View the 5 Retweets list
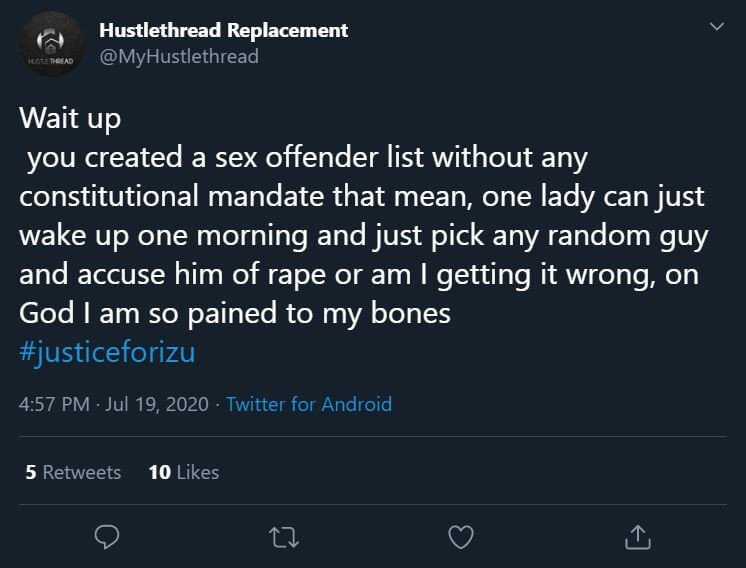This screenshot has width=746, height=568. (x=73, y=472)
